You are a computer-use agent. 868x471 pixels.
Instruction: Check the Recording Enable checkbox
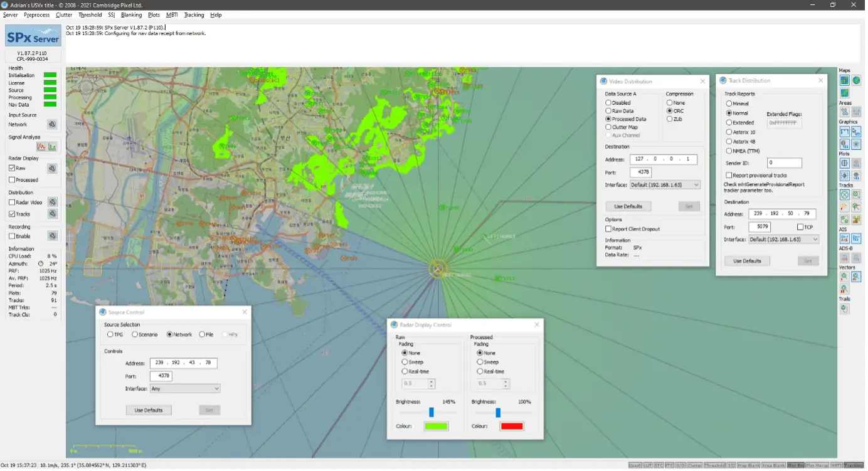point(12,236)
